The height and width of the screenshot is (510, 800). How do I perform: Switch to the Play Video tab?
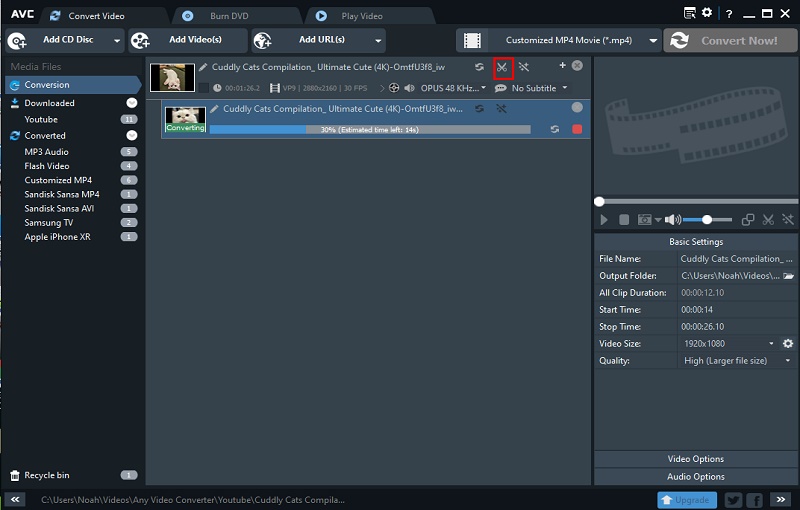(362, 16)
